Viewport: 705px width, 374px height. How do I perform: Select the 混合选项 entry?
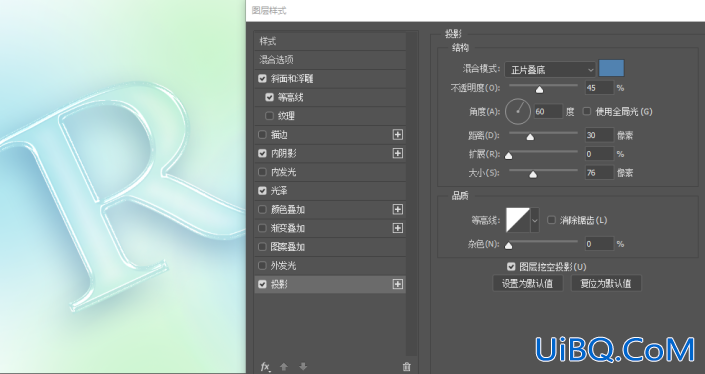click(x=330, y=60)
